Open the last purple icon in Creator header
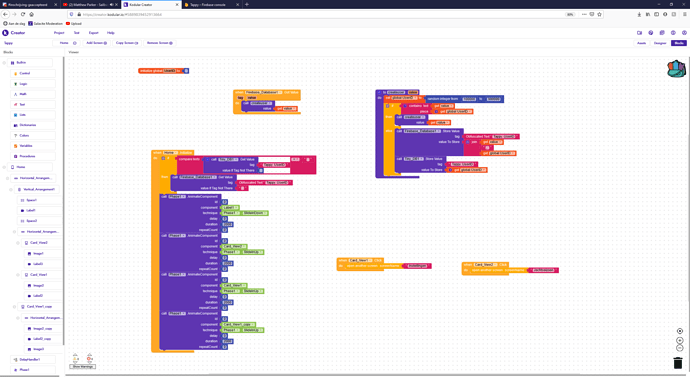Viewport: 690px width, 377px height. [684, 33]
